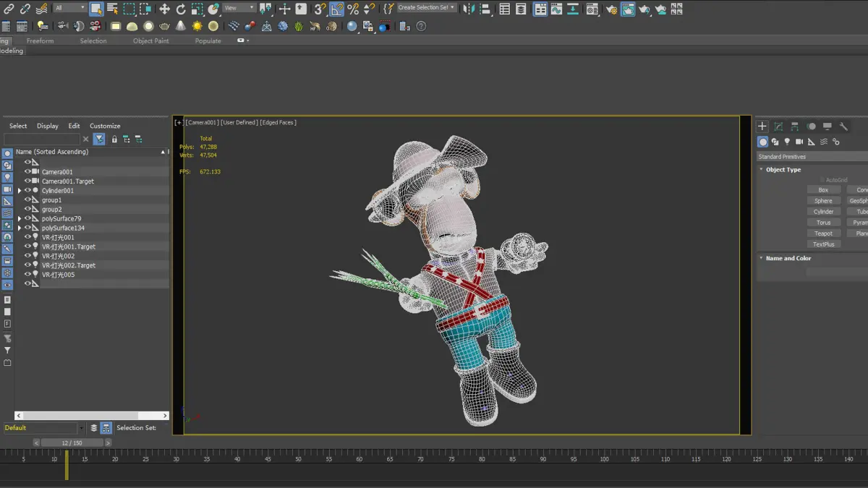The image size is (868, 488).
Task: Click the Align tool icon
Action: [x=485, y=9]
